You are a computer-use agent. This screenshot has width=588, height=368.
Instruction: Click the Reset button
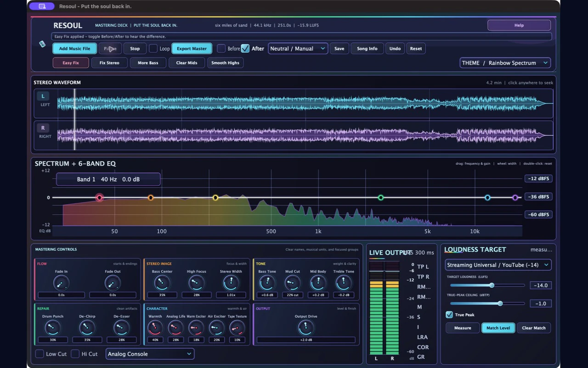[x=416, y=48]
